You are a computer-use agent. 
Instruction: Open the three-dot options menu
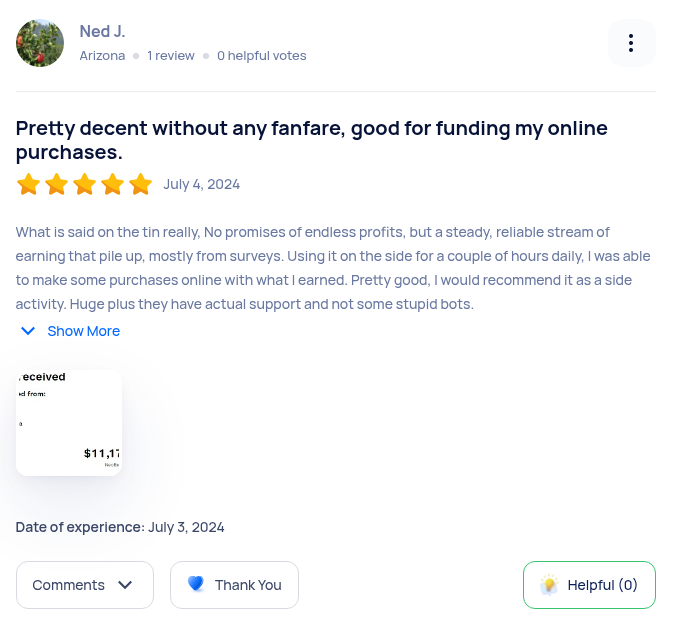(631, 43)
